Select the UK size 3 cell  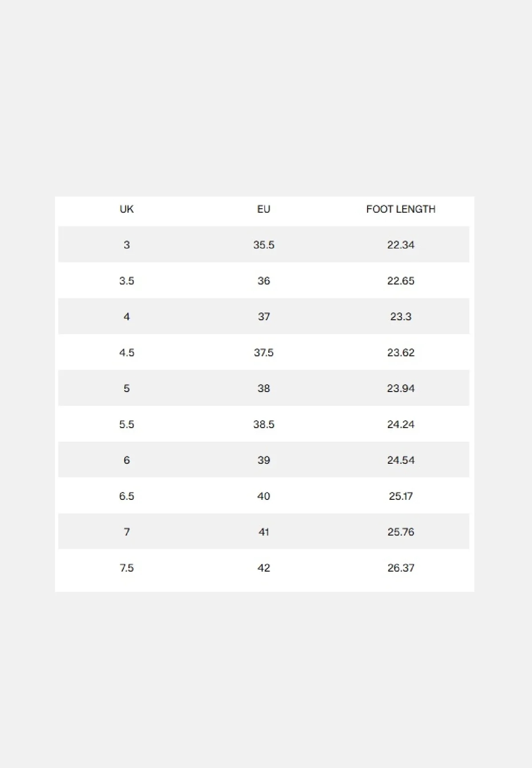click(127, 245)
